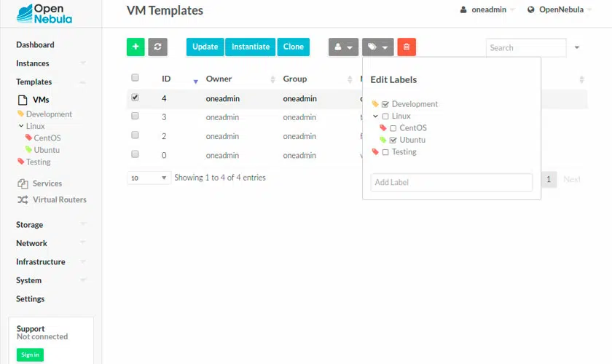
Task: Expand the System sidebar menu
Action: click(83, 280)
